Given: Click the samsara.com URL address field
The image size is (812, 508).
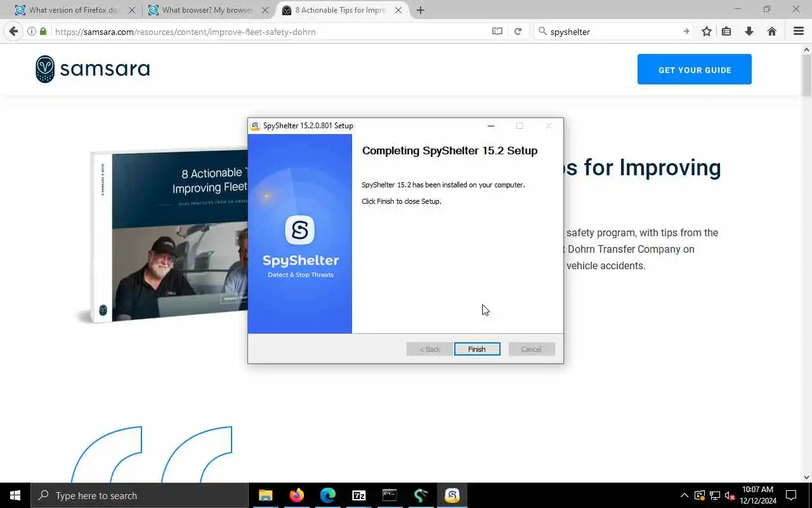Looking at the screenshot, I should pyautogui.click(x=270, y=31).
